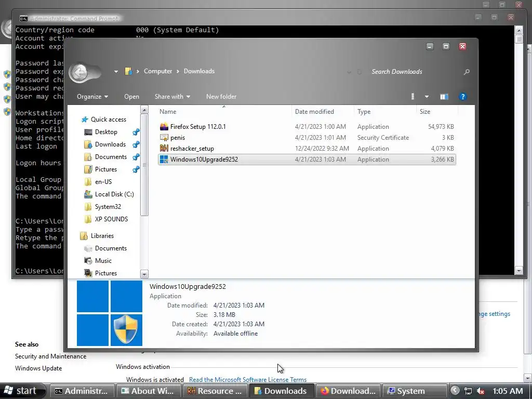Click pin icon next to Desktop

[136, 132]
